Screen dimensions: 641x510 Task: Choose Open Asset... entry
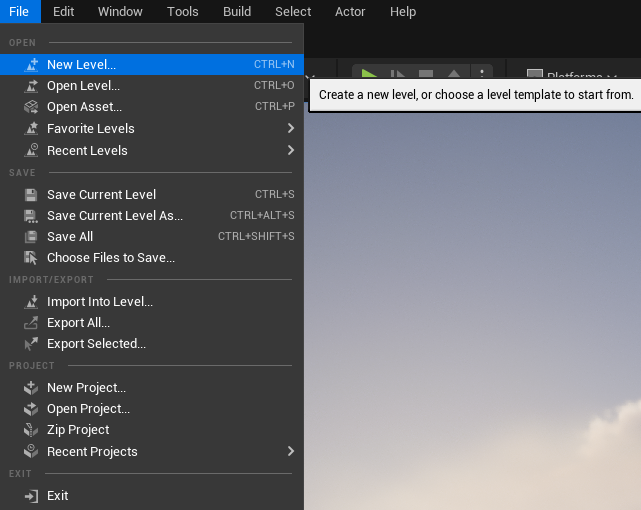tap(152, 107)
